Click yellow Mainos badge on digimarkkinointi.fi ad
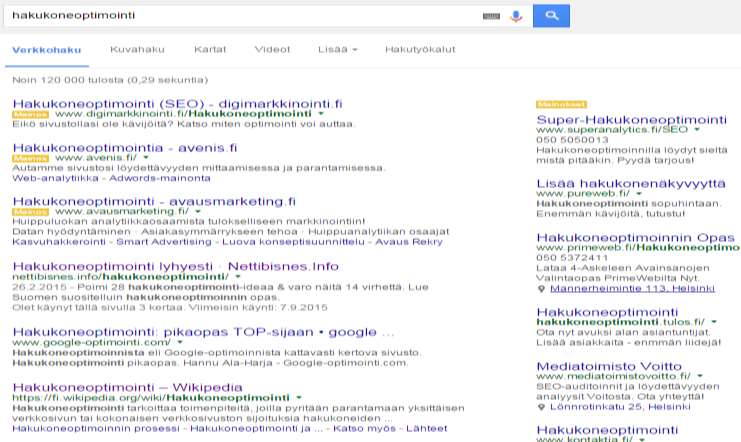This screenshot has width=741, height=442. pyautogui.click(x=30, y=114)
